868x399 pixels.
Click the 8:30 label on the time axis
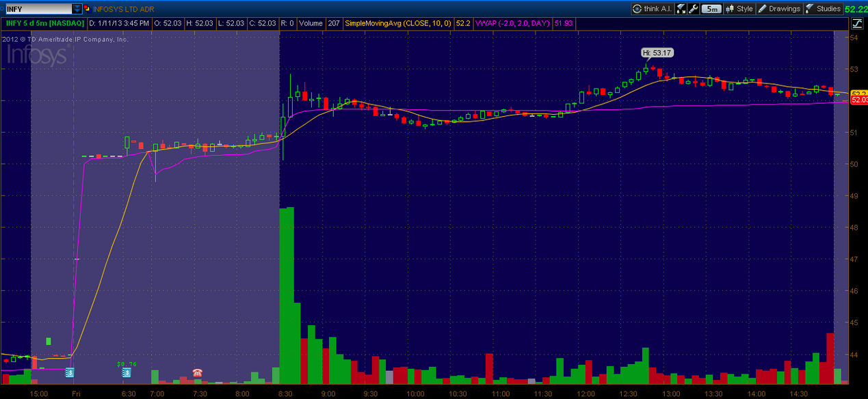click(x=286, y=394)
